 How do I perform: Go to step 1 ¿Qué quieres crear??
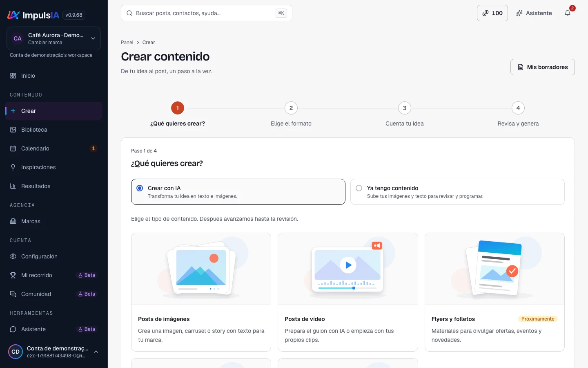[x=178, y=108]
